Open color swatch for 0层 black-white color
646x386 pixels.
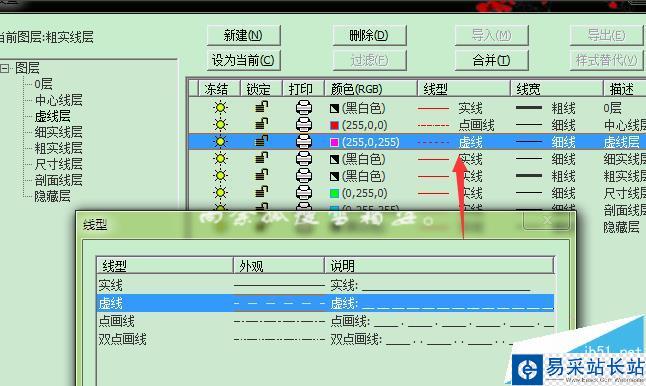click(x=334, y=108)
